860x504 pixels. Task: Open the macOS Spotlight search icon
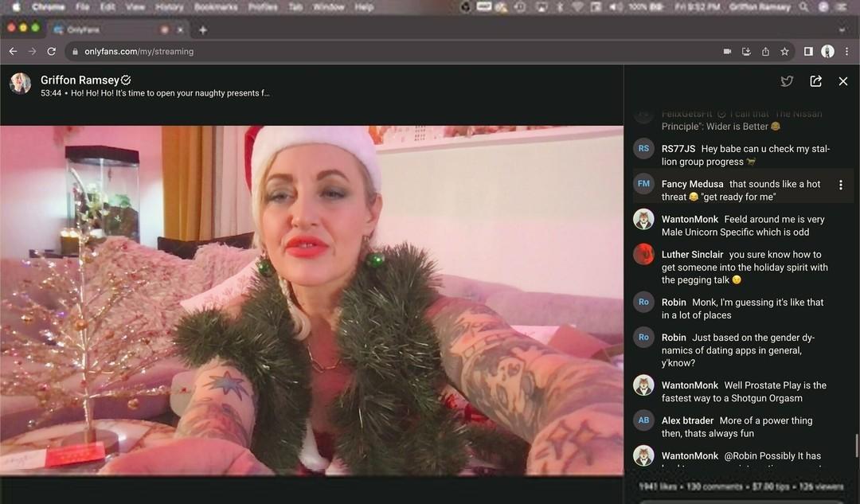pyautogui.click(x=803, y=7)
